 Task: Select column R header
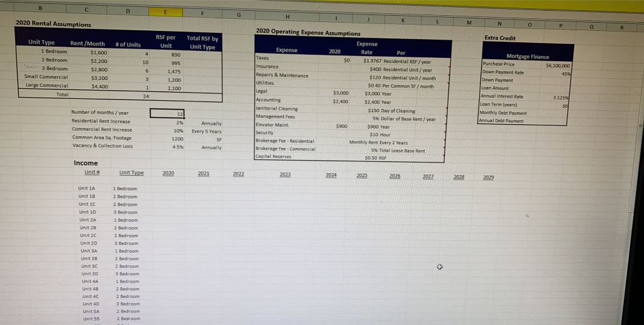tap(622, 28)
